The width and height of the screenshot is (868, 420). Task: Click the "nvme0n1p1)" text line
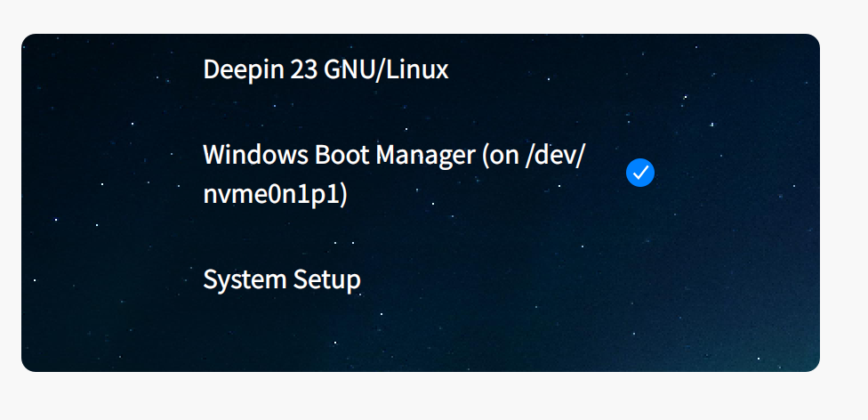[275, 194]
